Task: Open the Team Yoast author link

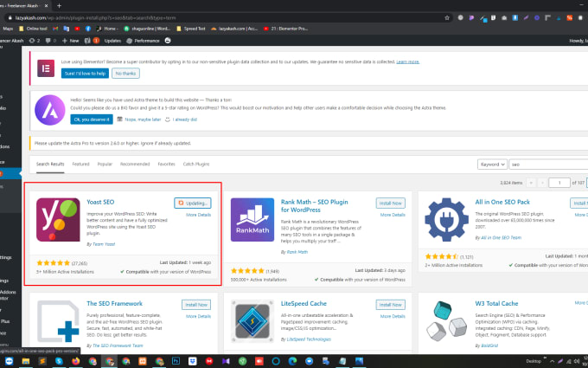Action: 104,244
